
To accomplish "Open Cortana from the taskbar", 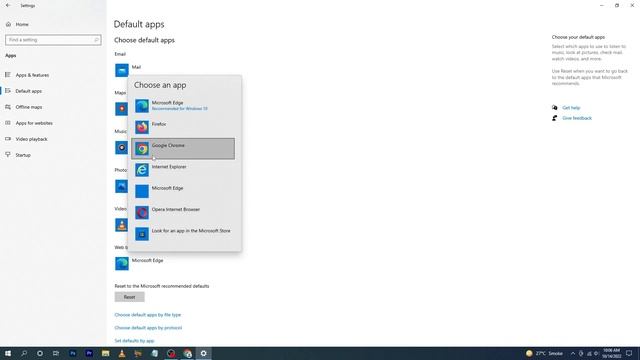I will 40,353.
